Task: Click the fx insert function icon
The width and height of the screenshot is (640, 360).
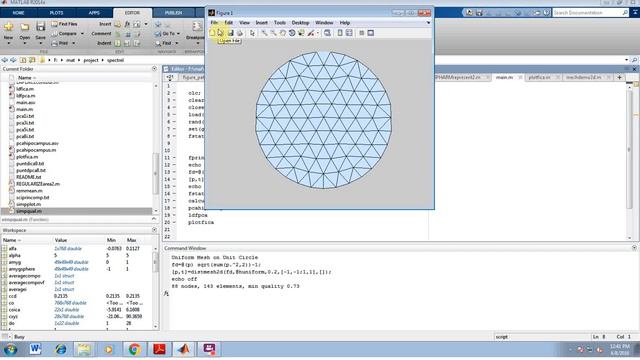Action: pyautogui.click(x=127, y=24)
